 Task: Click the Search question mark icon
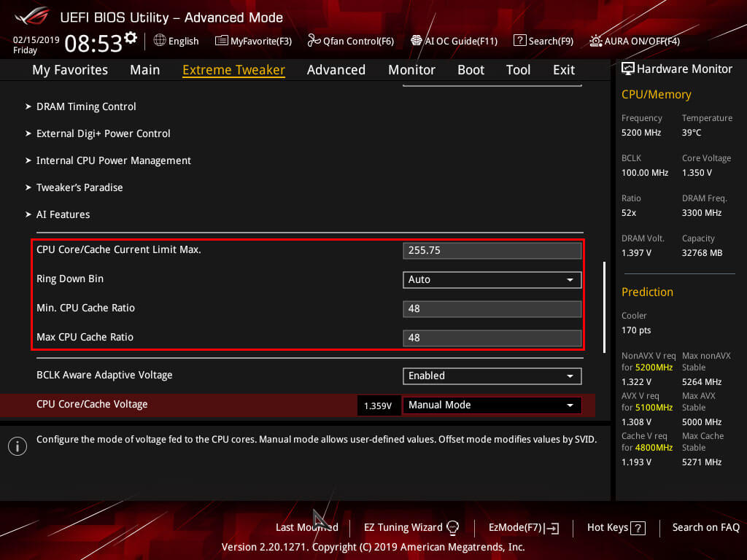[519, 41]
